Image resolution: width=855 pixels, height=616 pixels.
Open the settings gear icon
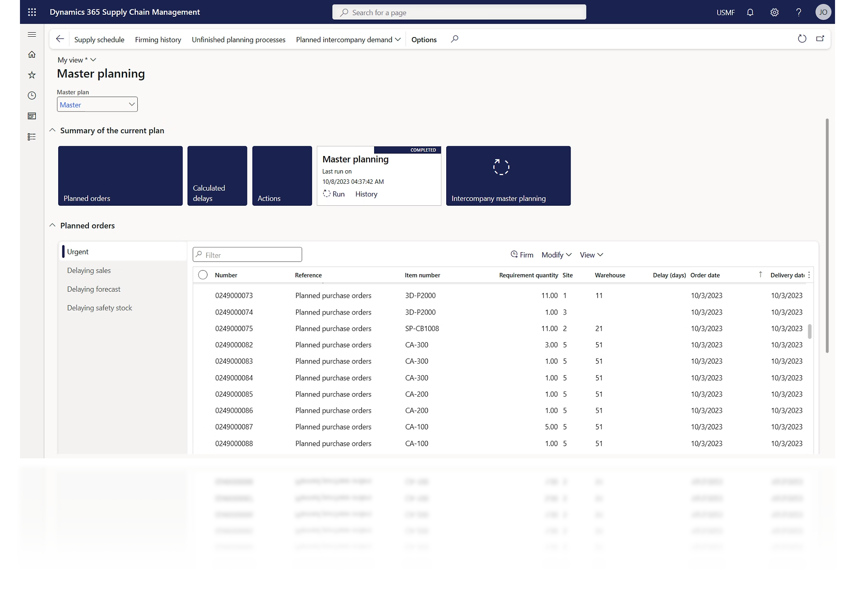(x=774, y=12)
